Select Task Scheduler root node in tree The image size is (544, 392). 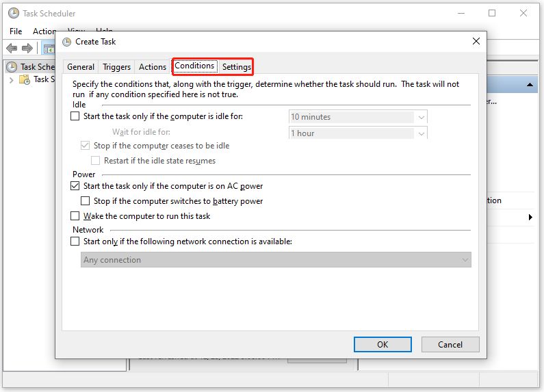click(31, 66)
